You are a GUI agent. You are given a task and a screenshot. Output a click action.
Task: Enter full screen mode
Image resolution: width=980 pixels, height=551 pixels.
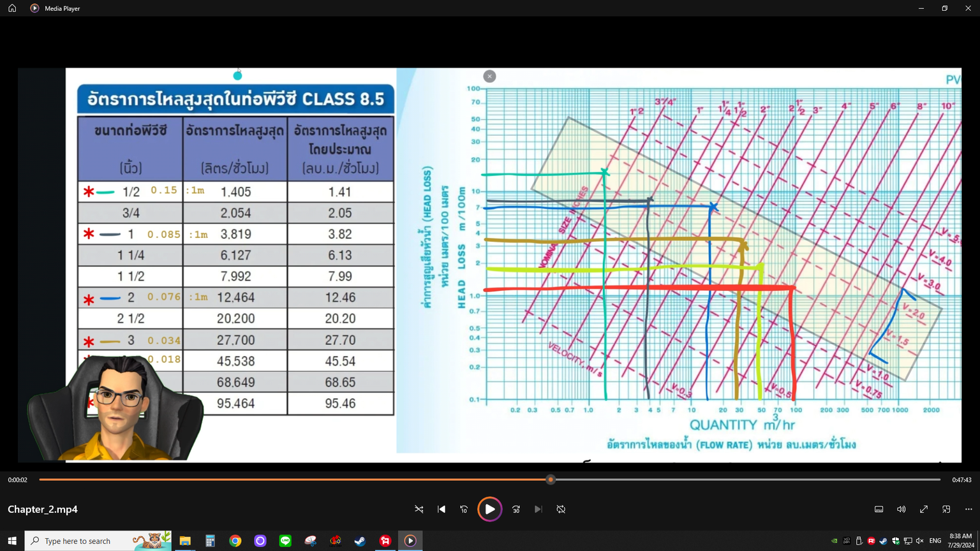pos(924,510)
